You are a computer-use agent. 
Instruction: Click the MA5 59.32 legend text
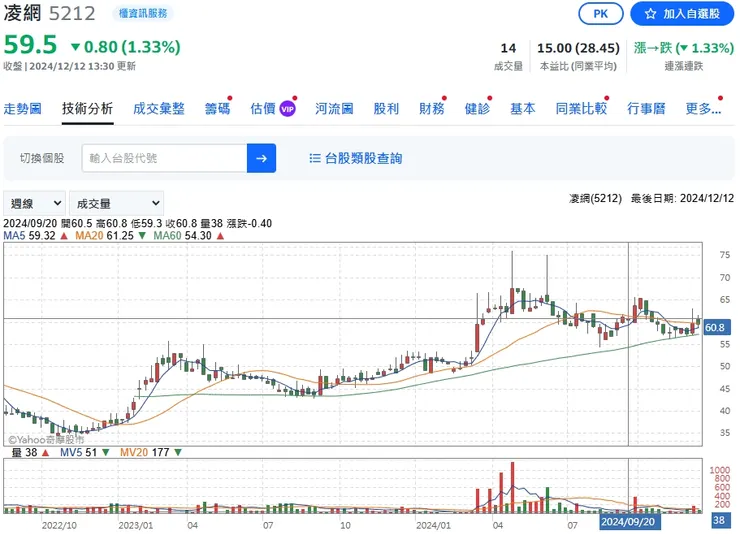pos(29,235)
